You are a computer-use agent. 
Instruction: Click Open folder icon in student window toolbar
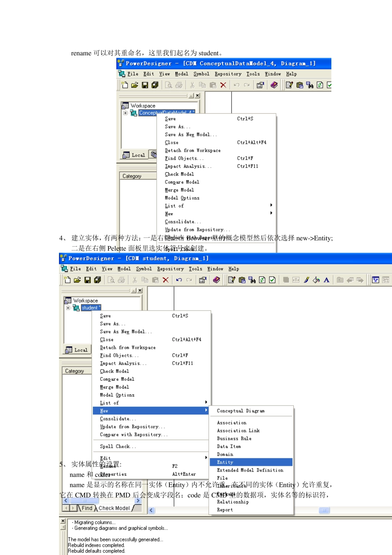click(77, 280)
